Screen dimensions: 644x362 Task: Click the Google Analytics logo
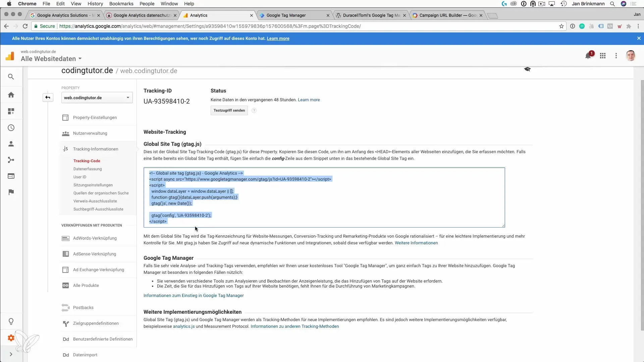click(x=10, y=56)
